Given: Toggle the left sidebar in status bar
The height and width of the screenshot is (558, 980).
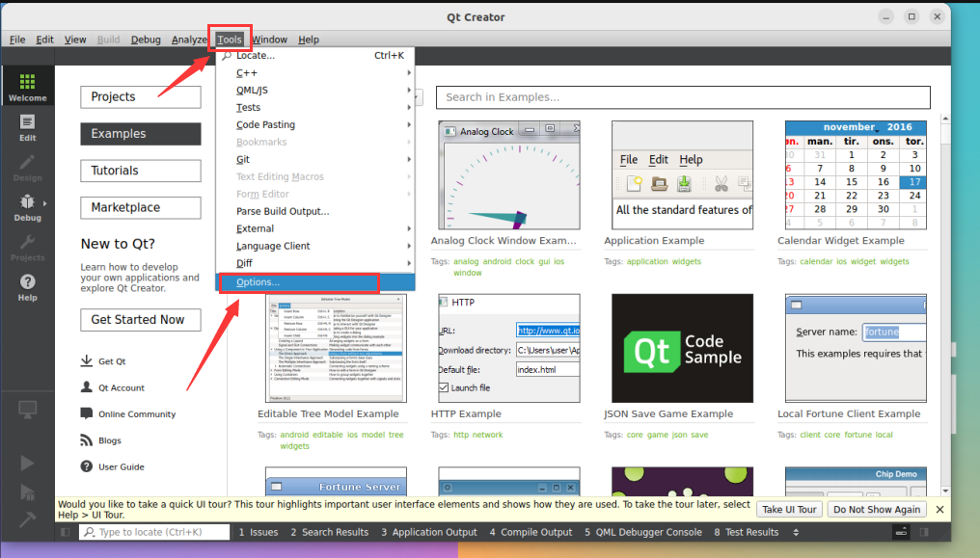Looking at the screenshot, I should pos(65,532).
